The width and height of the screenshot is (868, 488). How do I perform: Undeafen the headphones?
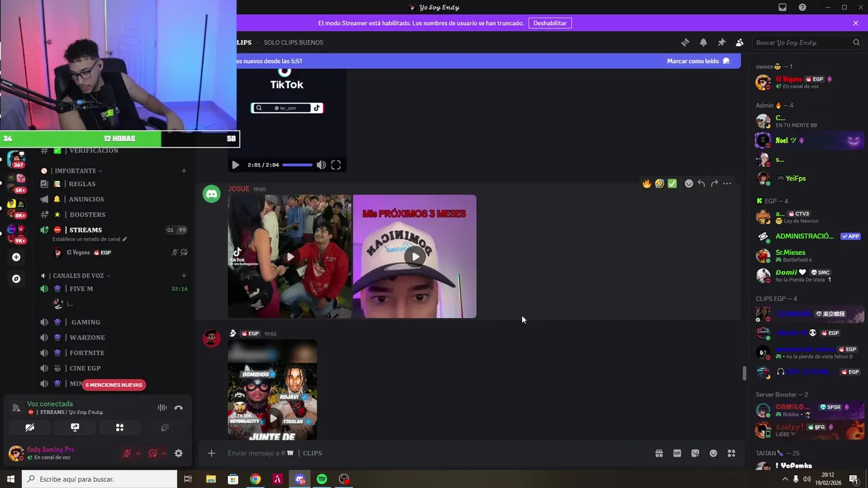[153, 453]
